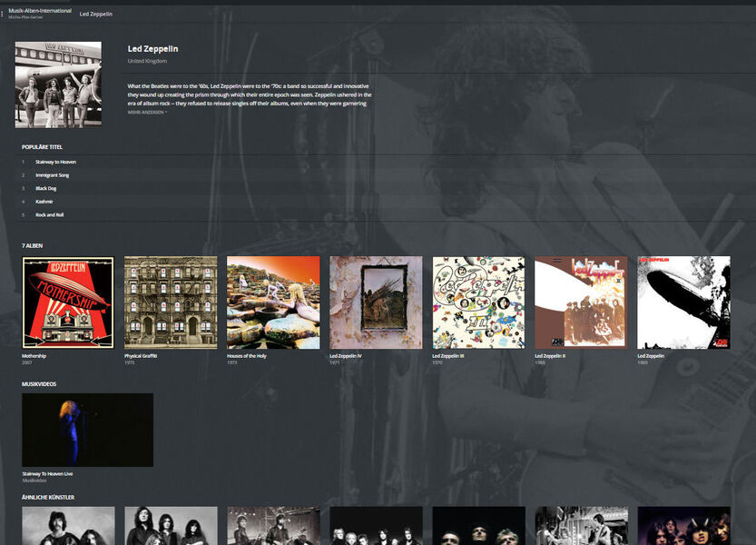Screen dimensions: 756x545
Task: Click the Led Zeppelin II album title
Action: (x=550, y=356)
